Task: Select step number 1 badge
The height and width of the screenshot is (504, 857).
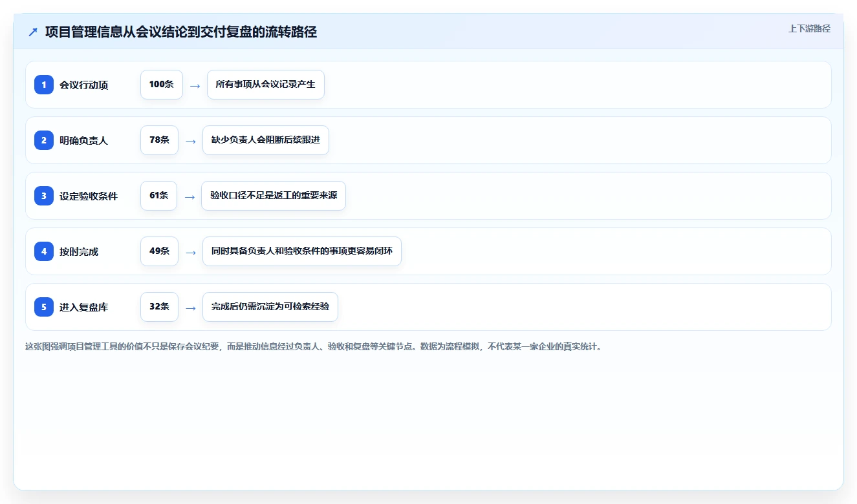Action: click(x=44, y=85)
